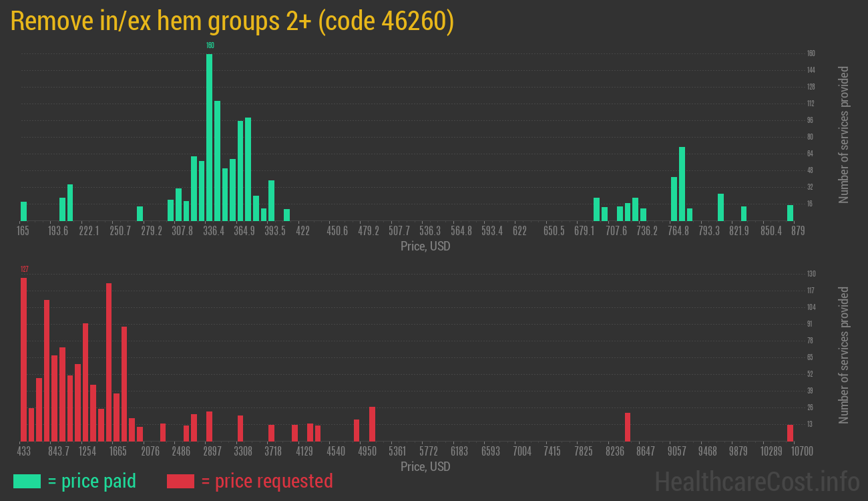The height and width of the screenshot is (501, 868).
Task: Click the chart title 'Remove in/ex hem groups 2+'
Action: [x=232, y=21]
